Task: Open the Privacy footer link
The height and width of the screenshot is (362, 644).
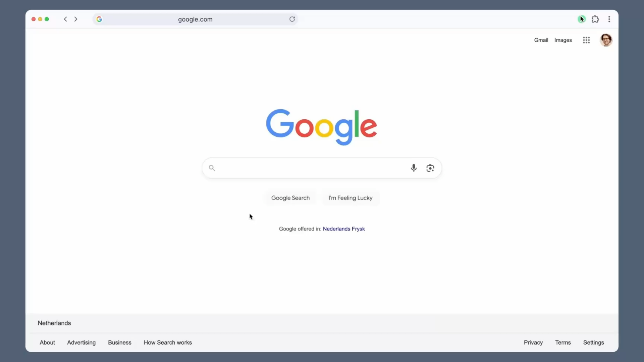Action: click(533, 342)
